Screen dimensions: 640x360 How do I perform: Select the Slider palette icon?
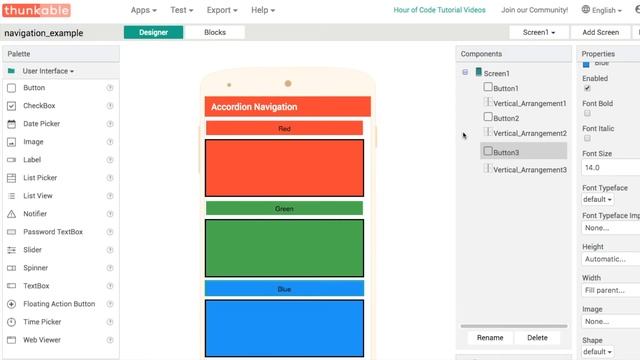coord(11,250)
